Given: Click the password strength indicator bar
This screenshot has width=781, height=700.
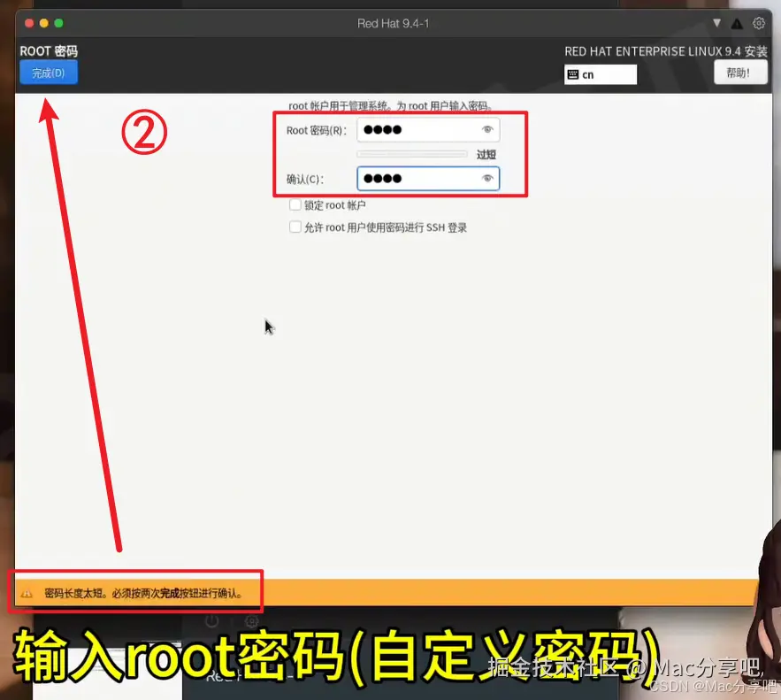Looking at the screenshot, I should pyautogui.click(x=411, y=153).
